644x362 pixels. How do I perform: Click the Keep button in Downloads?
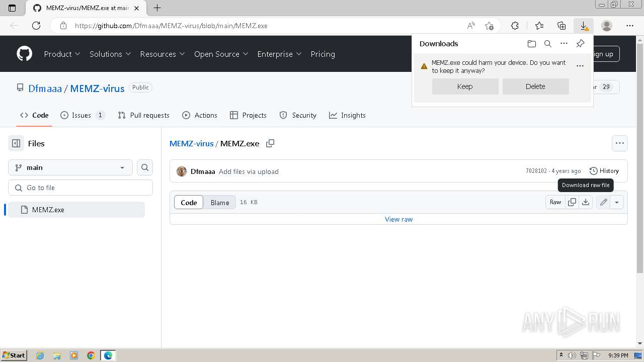[465, 86]
